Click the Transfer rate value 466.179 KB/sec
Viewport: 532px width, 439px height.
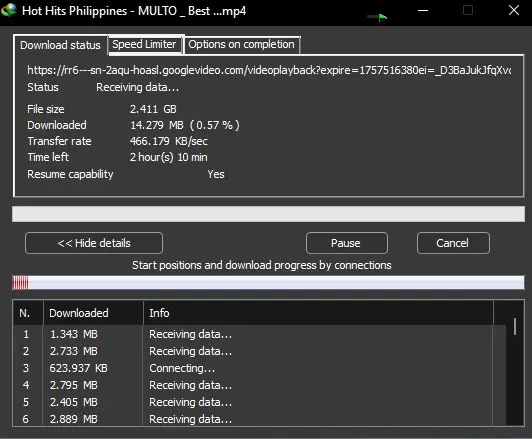tap(169, 141)
